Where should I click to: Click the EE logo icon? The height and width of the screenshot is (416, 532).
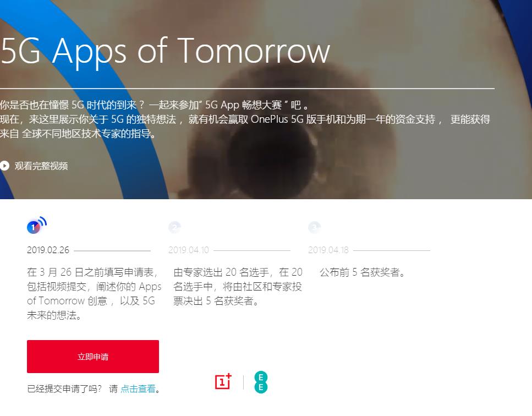point(261,382)
